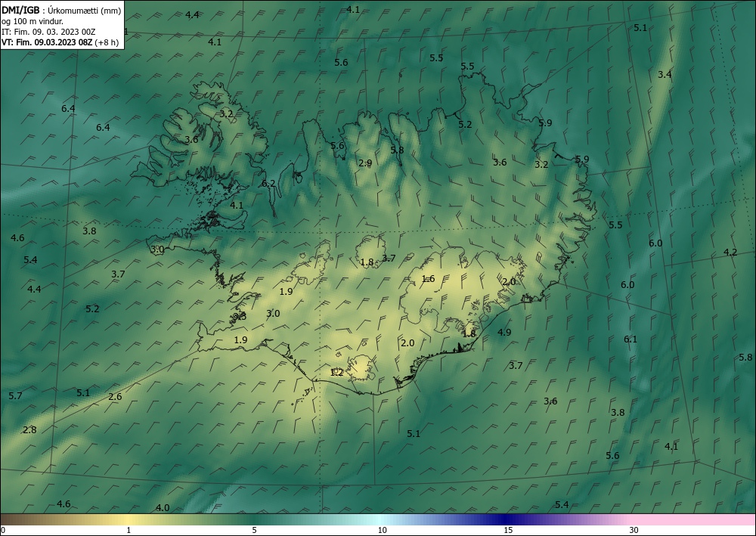The image size is (756, 536).
Task: Click the 'og 100 m vindur.' legend line
Action: coord(33,21)
